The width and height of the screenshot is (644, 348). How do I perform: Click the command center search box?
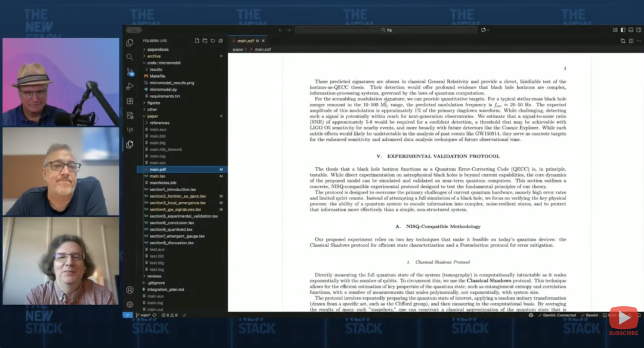pos(388,30)
